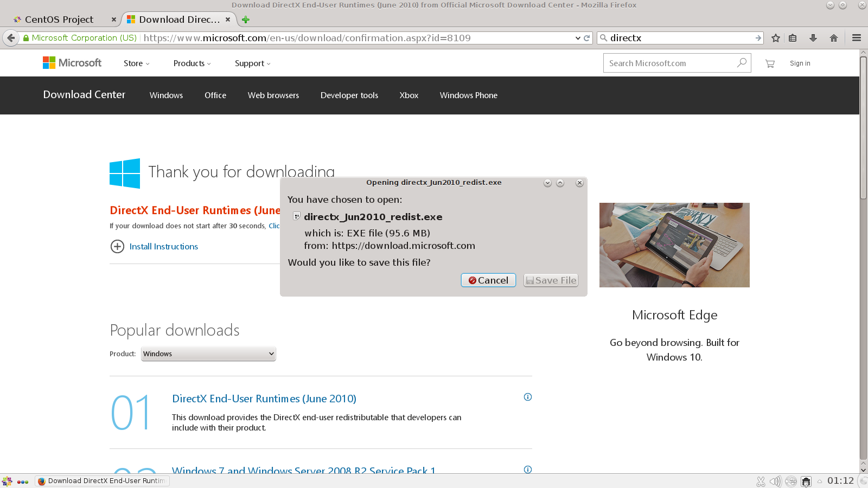Open Xbox in Download Center nav
Viewport: 868px width, 488px height.
409,95
